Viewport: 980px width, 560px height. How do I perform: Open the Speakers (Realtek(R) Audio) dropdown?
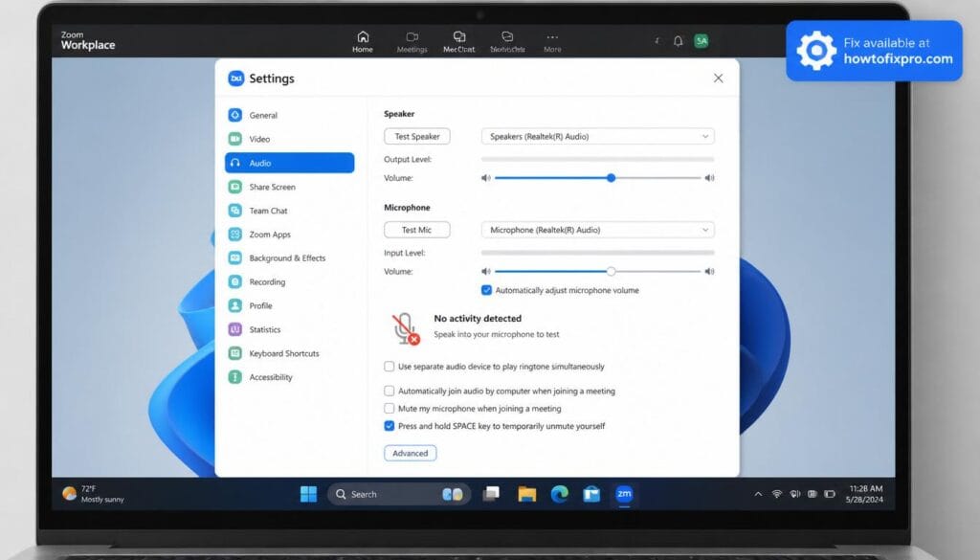point(597,136)
